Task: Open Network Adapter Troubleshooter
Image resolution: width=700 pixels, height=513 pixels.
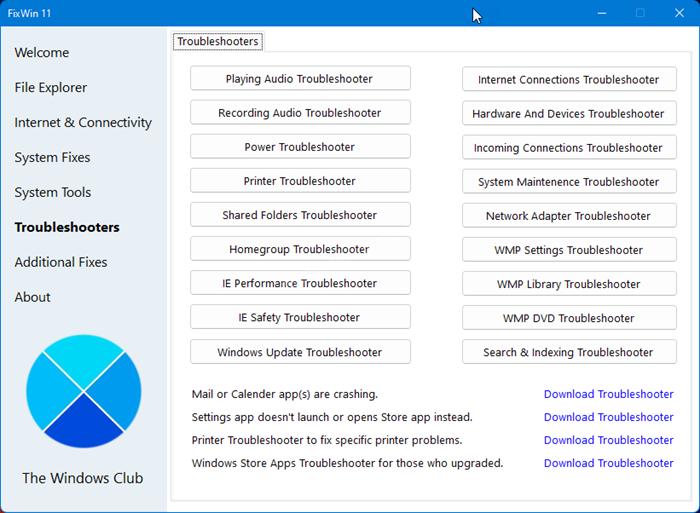Action: 568,216
